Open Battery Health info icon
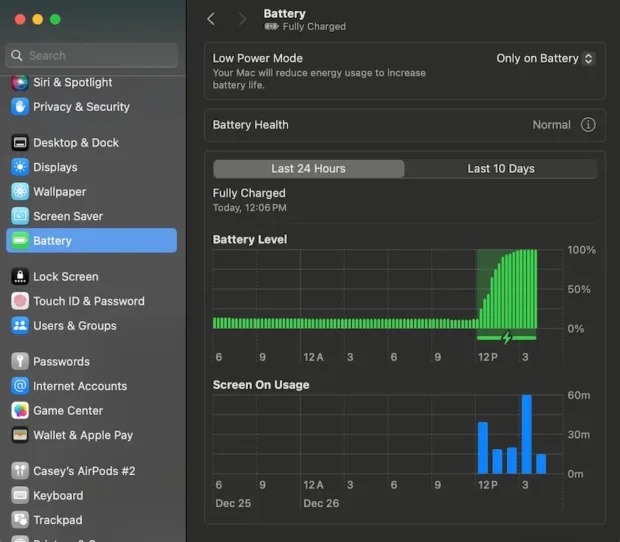 pos(588,125)
